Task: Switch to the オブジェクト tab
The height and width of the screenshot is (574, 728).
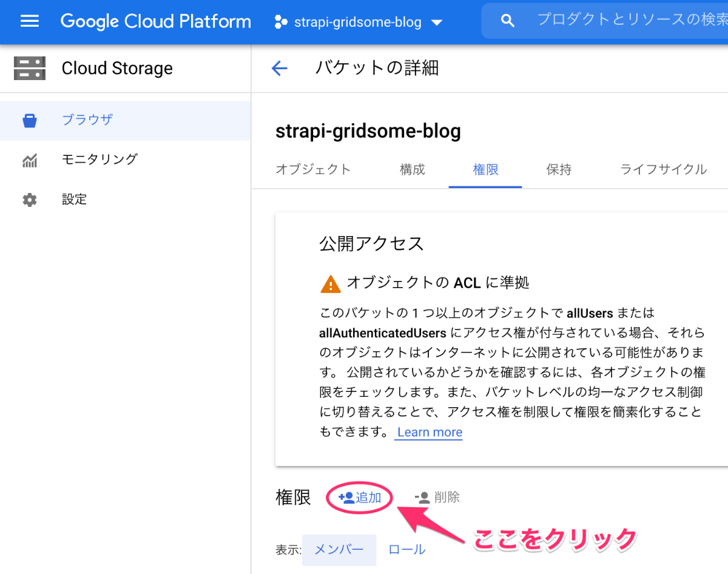Action: pyautogui.click(x=313, y=169)
